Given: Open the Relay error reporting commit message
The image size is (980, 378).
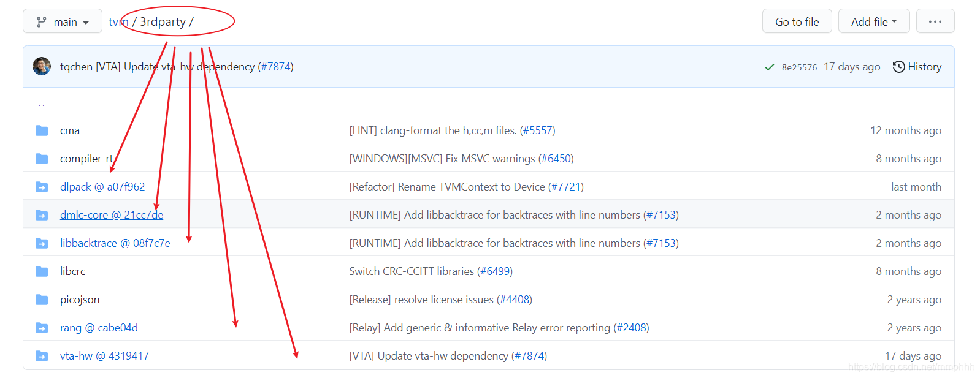Looking at the screenshot, I should (x=480, y=328).
